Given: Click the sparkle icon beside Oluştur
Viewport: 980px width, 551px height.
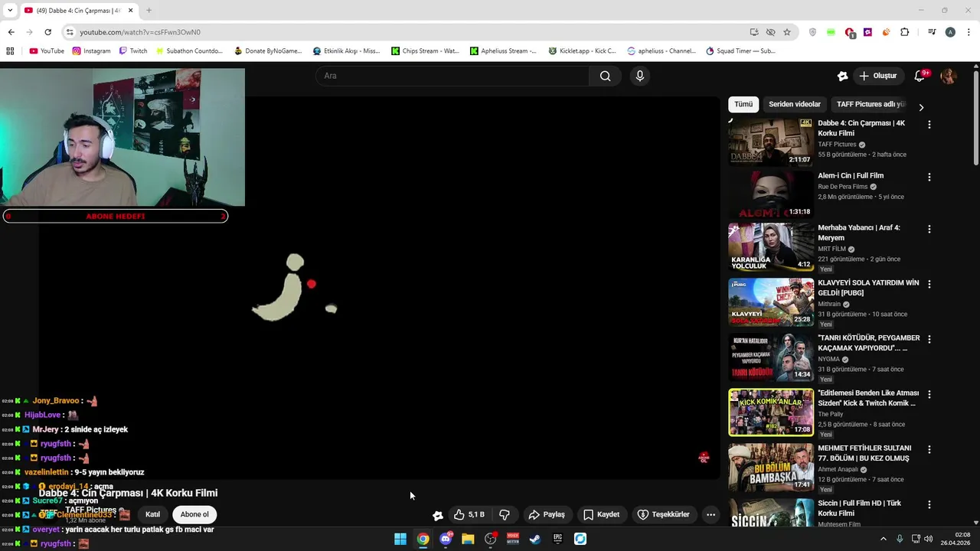Looking at the screenshot, I should (842, 76).
